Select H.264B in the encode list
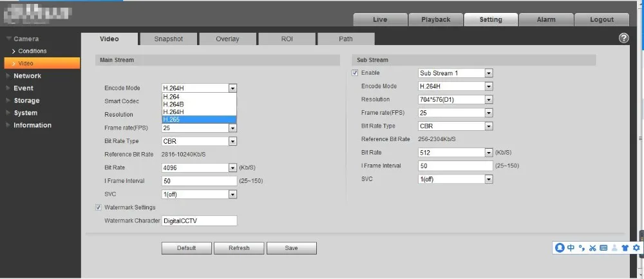Image resolution: width=644 pixels, height=279 pixels. (199, 104)
